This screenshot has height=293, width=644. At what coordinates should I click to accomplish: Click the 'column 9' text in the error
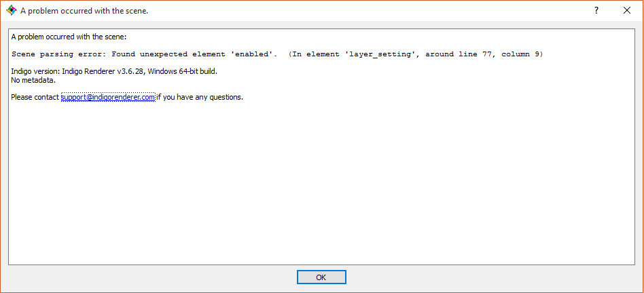point(520,54)
